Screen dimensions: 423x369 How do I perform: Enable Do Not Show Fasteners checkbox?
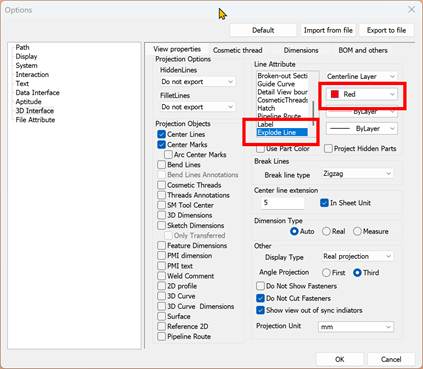[x=260, y=286]
